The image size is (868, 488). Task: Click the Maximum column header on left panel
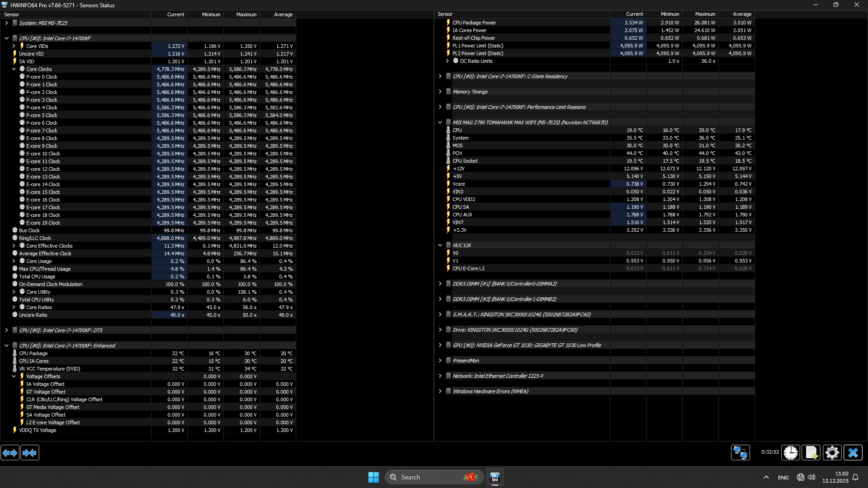click(246, 14)
